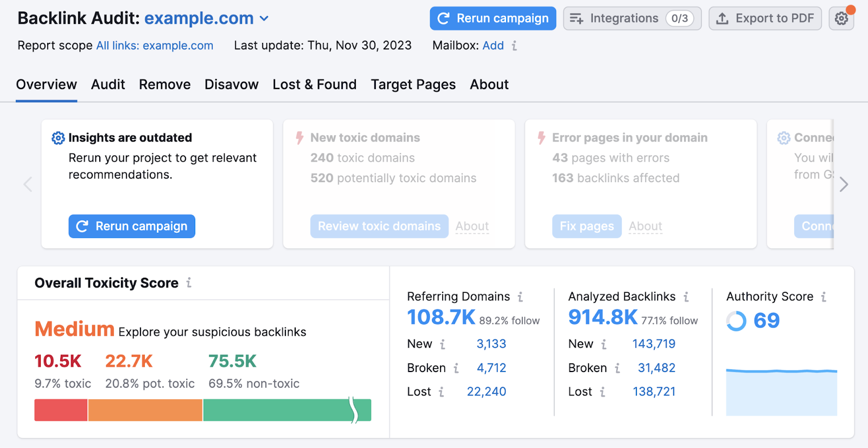Click info icon next to Referring Domains

tap(520, 297)
